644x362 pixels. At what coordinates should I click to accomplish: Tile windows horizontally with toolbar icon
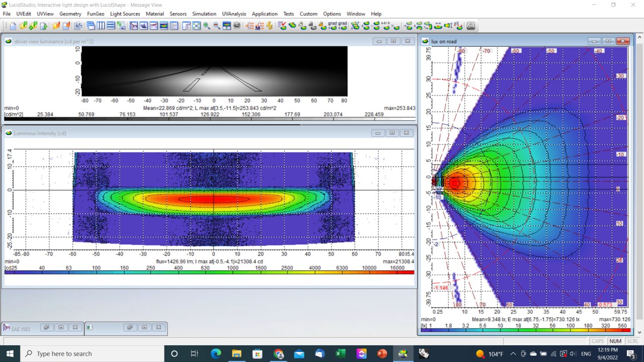(111, 26)
